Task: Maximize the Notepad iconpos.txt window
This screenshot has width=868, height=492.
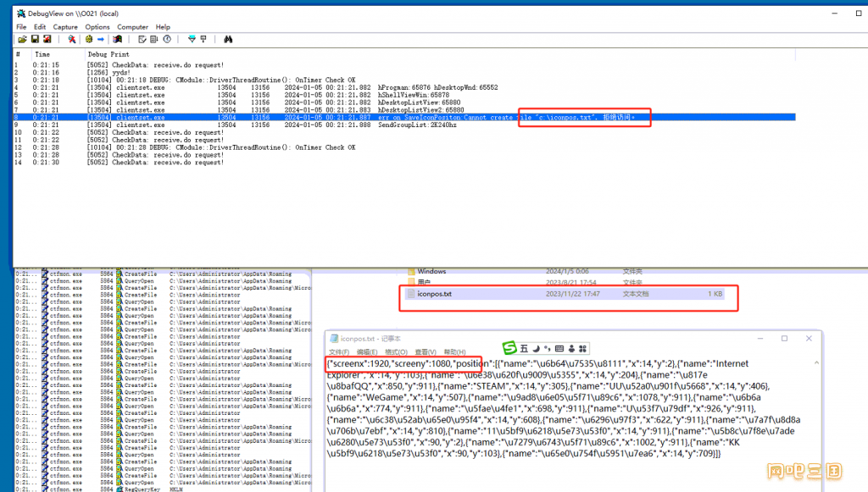Action: point(784,339)
